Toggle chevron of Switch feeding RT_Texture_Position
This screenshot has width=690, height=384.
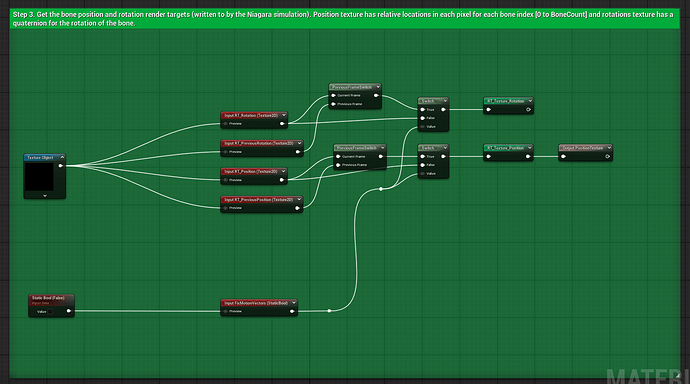[x=445, y=148]
